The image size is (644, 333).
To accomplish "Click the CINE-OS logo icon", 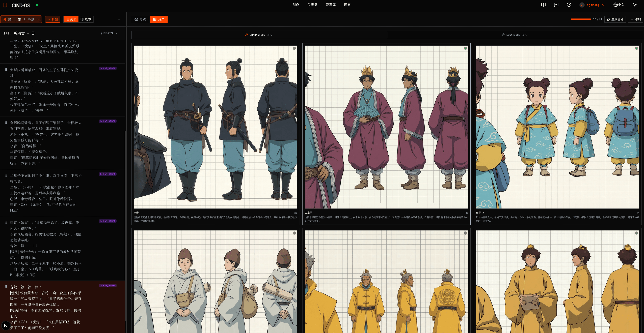I will [x=5, y=5].
